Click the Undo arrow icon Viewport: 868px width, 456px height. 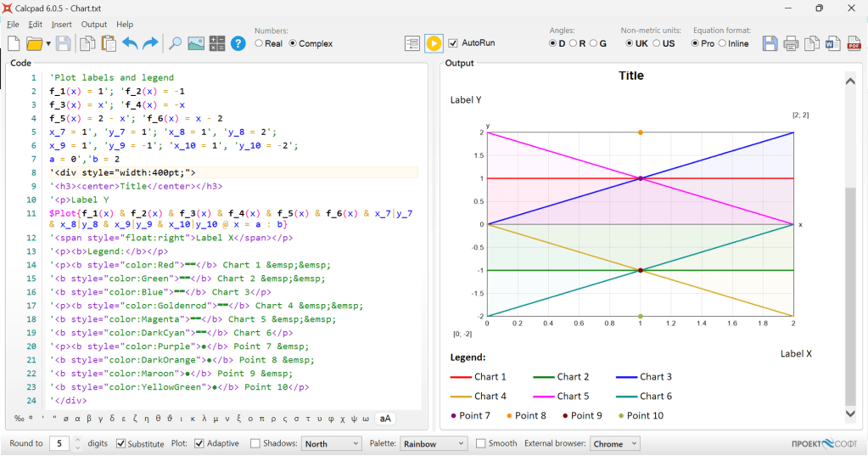pos(130,43)
